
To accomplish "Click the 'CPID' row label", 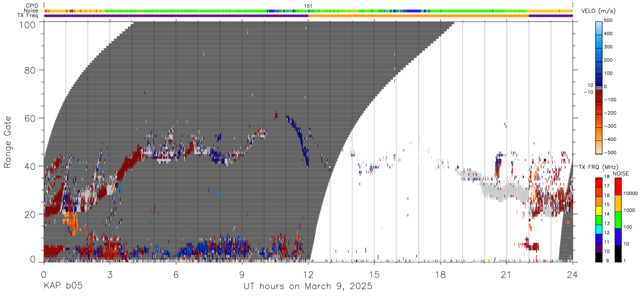I will [33, 6].
